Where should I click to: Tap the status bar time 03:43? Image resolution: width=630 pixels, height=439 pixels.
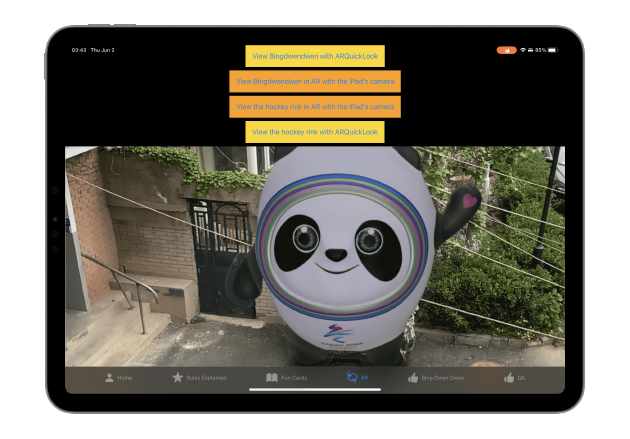click(79, 50)
